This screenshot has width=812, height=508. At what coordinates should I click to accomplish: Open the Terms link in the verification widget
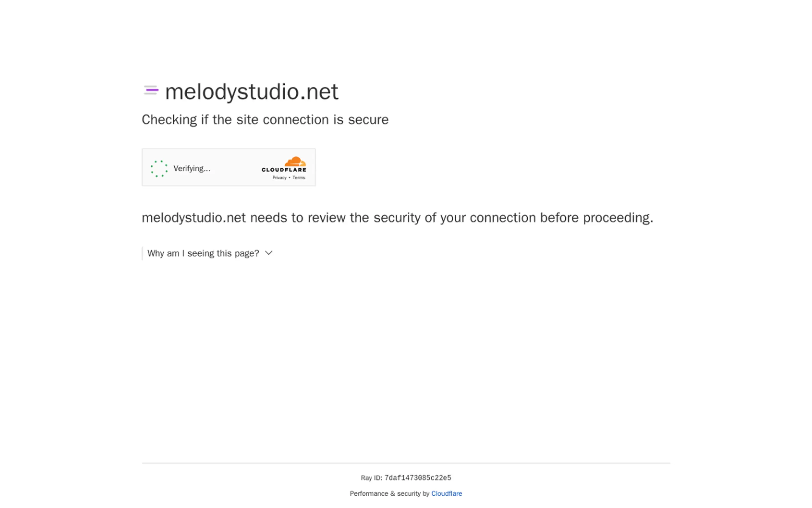(x=299, y=178)
